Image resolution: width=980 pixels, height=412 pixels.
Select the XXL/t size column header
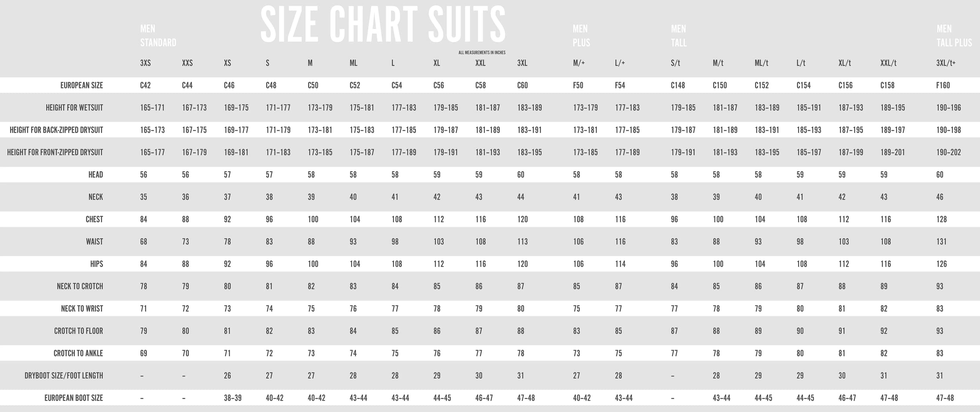click(x=888, y=63)
